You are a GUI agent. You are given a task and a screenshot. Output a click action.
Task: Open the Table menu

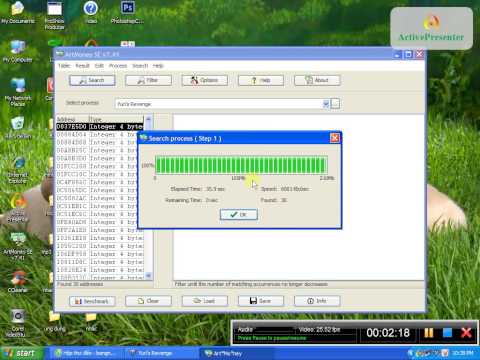tap(64, 66)
